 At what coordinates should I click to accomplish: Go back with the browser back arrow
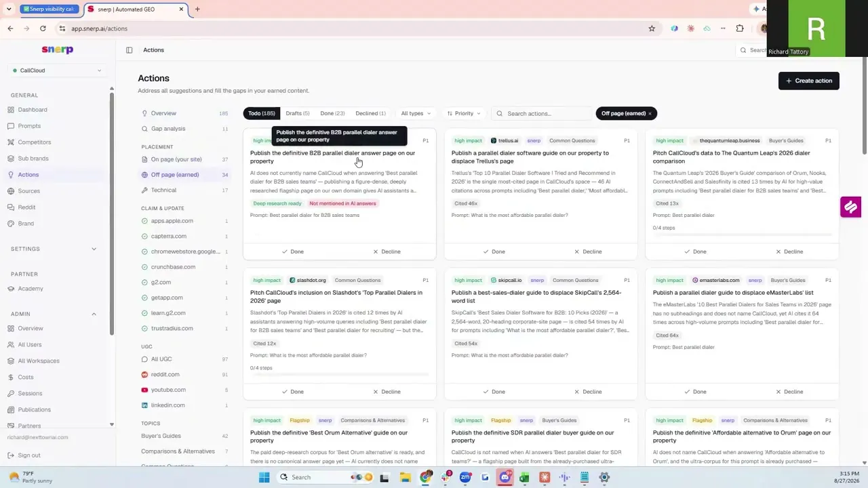pos(10,28)
